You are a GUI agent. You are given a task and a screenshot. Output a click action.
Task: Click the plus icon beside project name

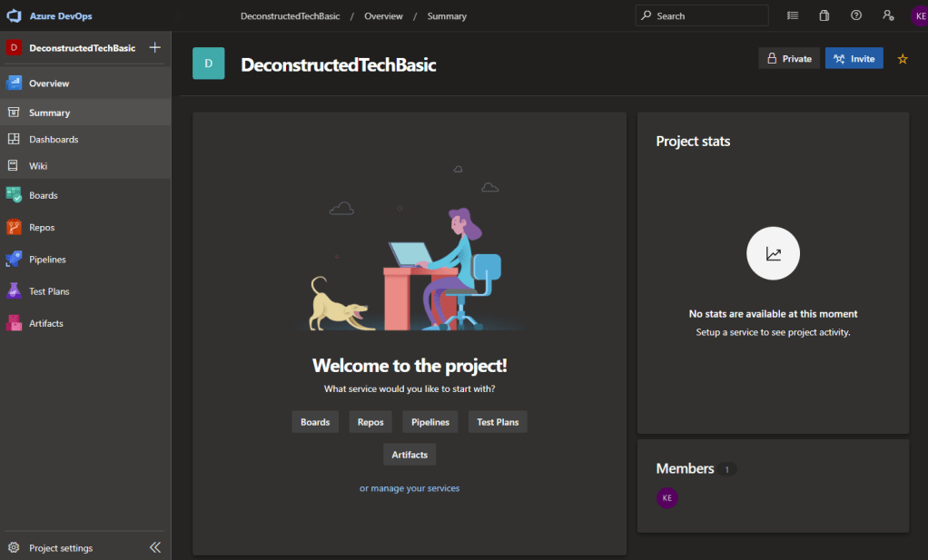point(155,48)
